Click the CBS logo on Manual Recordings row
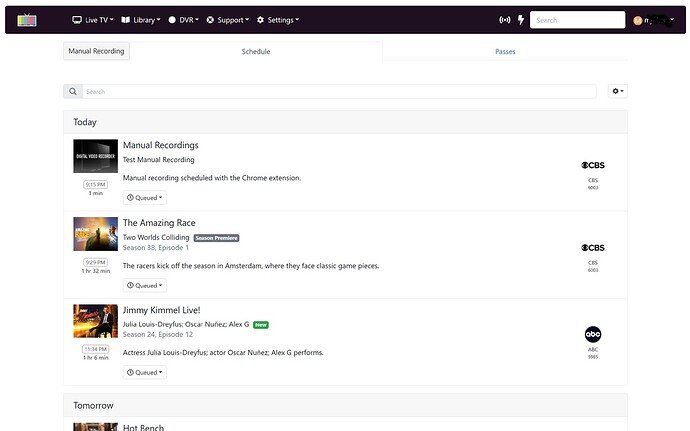This screenshot has height=431, width=690. (593, 163)
